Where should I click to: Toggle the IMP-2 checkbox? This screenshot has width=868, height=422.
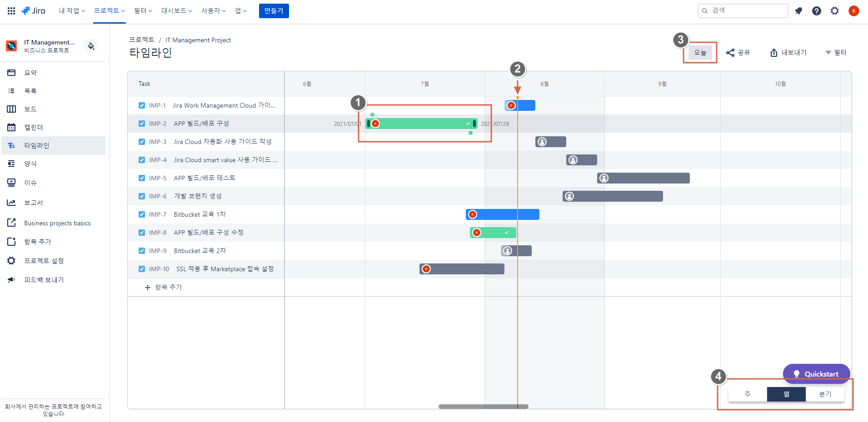coord(142,124)
